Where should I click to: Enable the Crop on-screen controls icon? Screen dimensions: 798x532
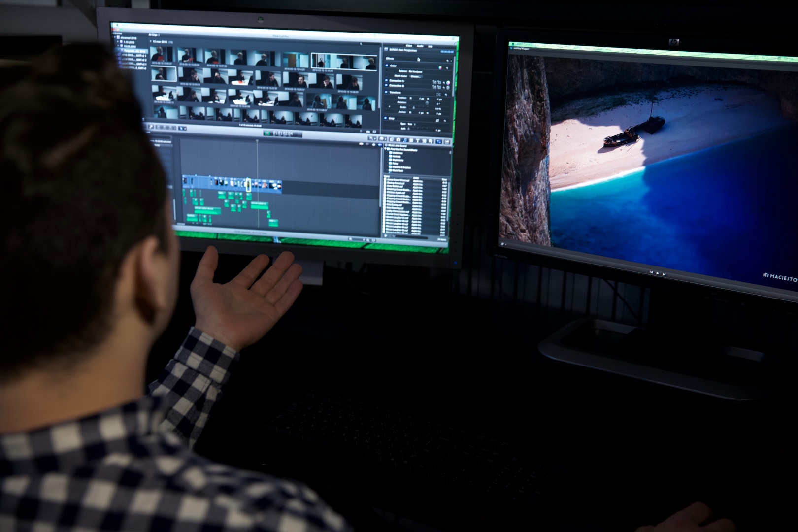[x=437, y=121]
